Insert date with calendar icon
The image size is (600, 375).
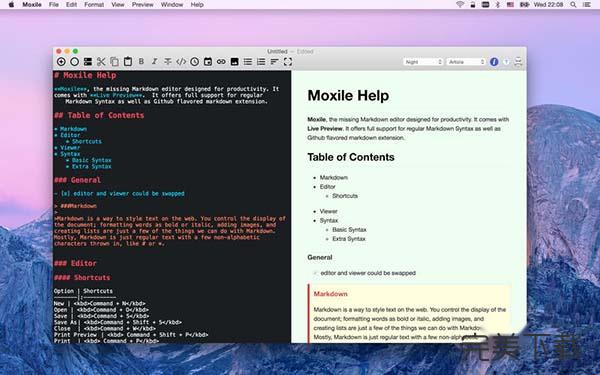pyautogui.click(x=208, y=62)
